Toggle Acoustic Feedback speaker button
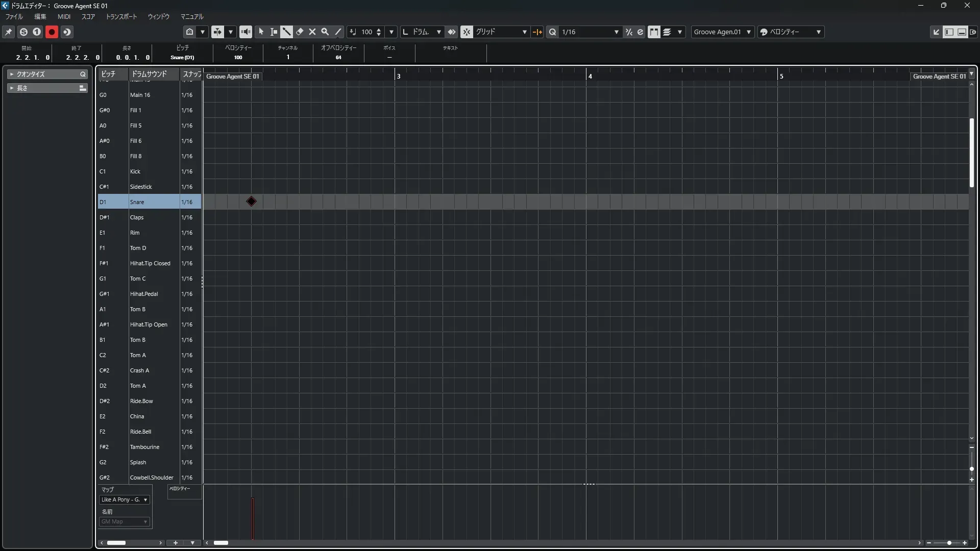The image size is (980, 551). 246,32
